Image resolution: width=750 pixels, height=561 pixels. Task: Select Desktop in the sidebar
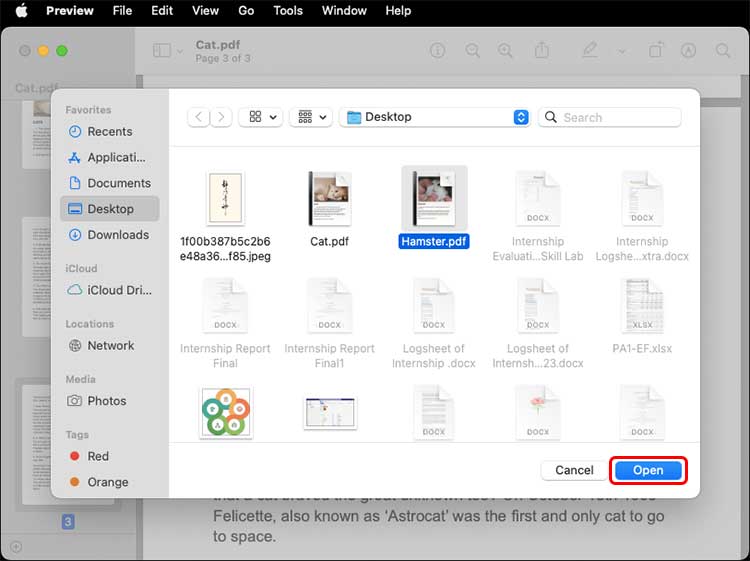[110, 209]
